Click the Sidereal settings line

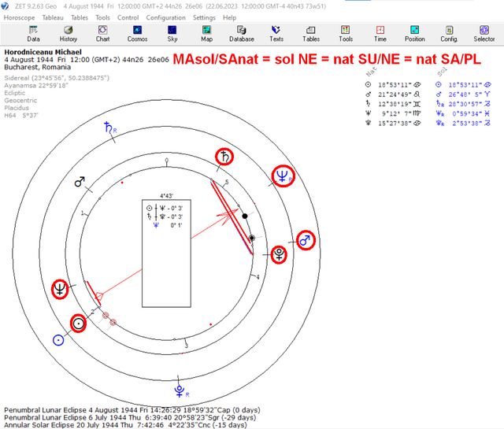pos(57,78)
